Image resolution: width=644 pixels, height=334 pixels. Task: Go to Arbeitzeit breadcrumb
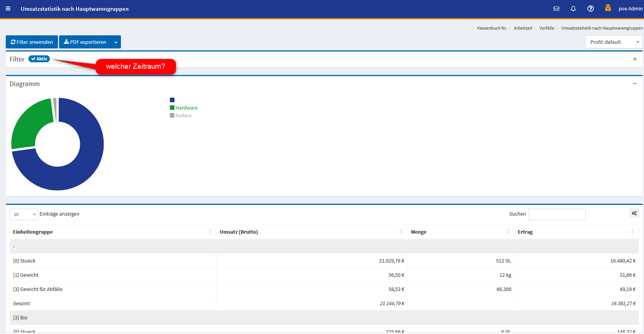[523, 28]
